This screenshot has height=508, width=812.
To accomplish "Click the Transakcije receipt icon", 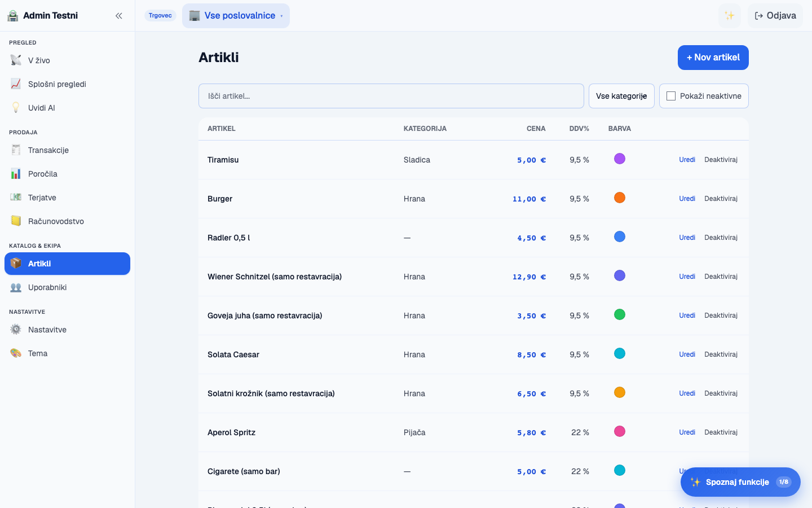I will [x=16, y=150].
